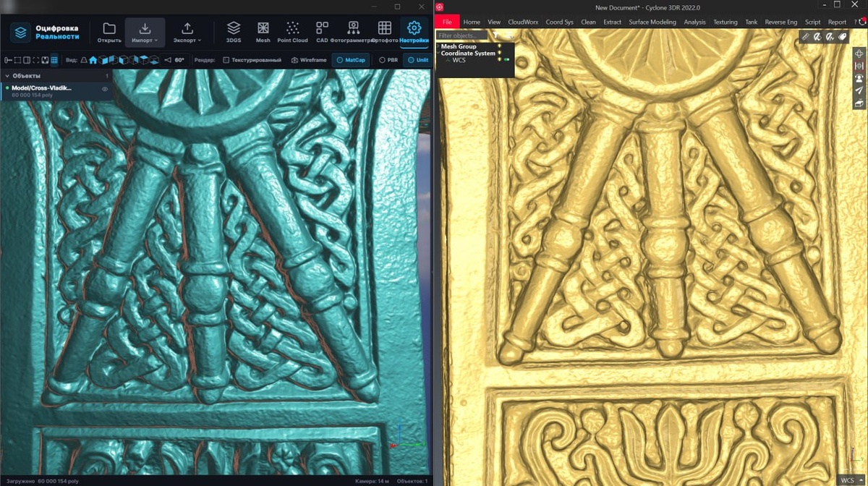Collapse the Объекты panel
This screenshot has height=486, width=868.
(x=7, y=76)
